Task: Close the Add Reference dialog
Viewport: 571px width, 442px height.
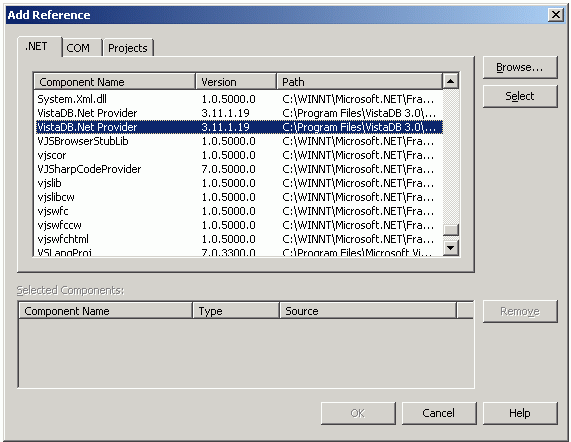Action: [556, 15]
